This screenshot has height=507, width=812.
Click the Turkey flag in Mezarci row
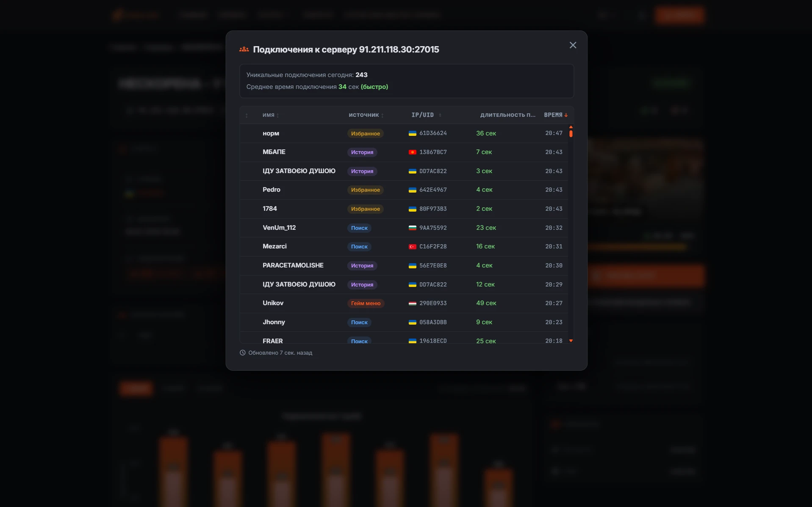click(412, 247)
